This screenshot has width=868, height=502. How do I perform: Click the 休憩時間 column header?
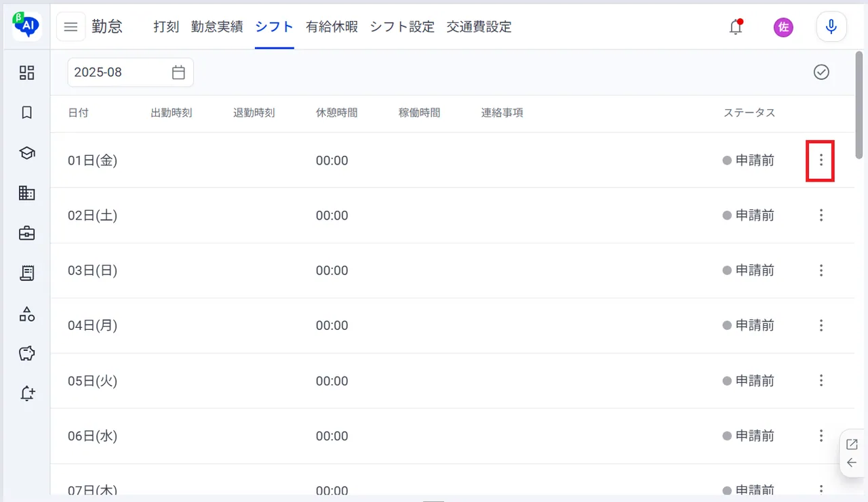point(337,112)
